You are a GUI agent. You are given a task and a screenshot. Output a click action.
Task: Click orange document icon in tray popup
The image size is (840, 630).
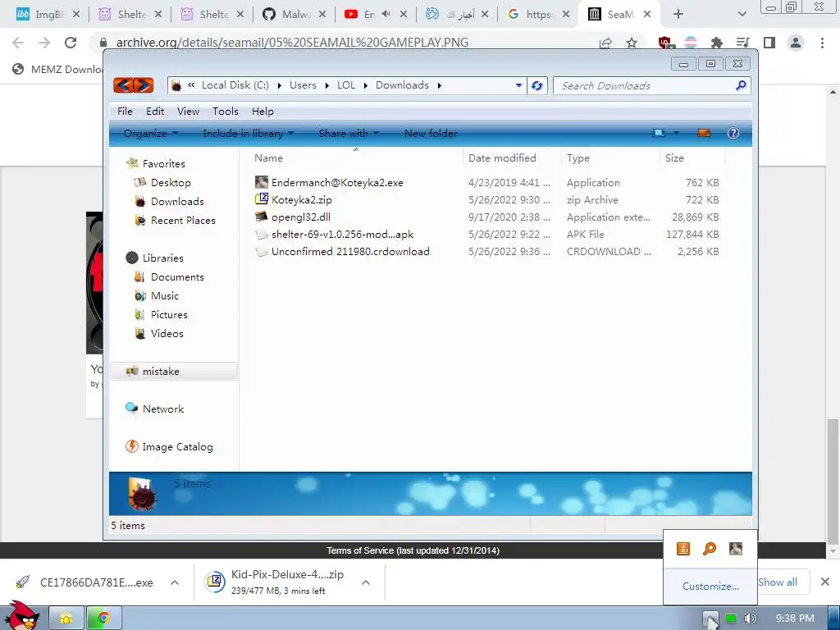coord(683,549)
